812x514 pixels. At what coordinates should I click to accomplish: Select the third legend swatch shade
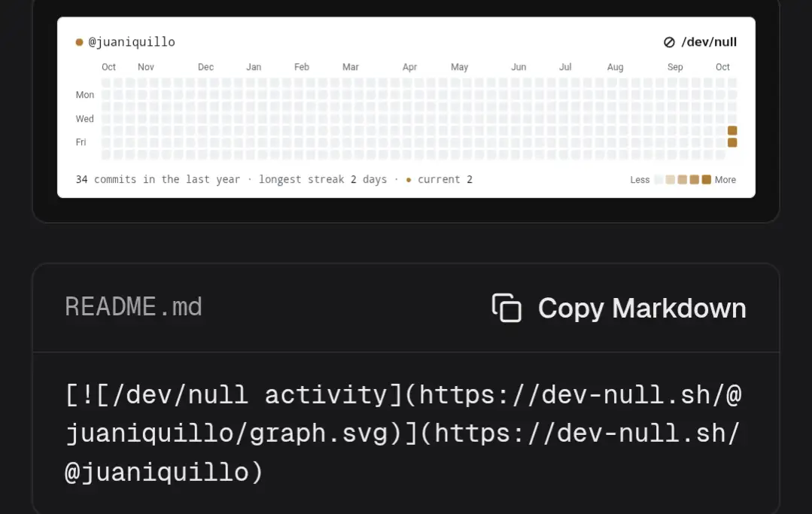pos(682,180)
